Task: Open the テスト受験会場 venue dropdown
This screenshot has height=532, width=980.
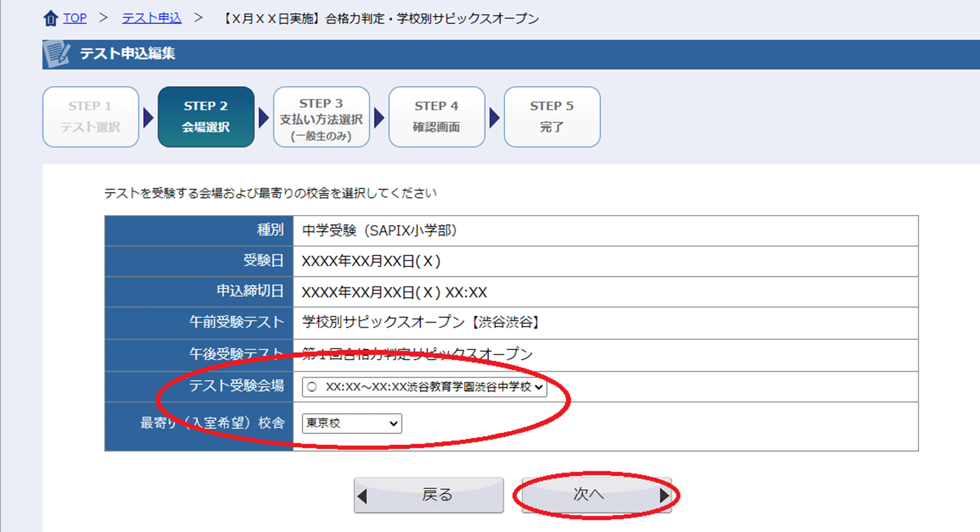Action: [x=424, y=387]
